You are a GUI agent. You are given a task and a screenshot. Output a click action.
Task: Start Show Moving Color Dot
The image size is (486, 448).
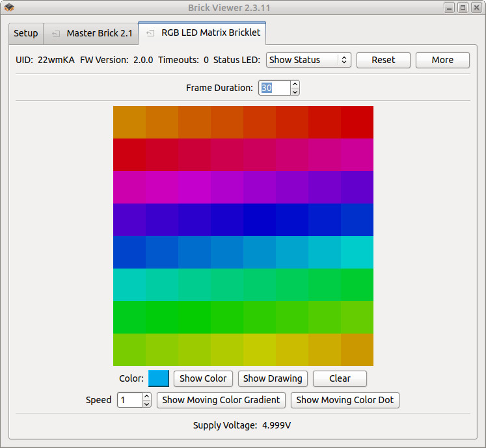click(345, 400)
